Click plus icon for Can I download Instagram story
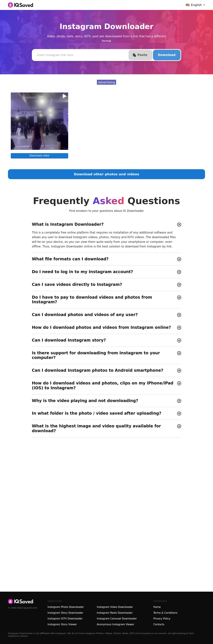Screen dimensions: 213x644 pos(179,340)
